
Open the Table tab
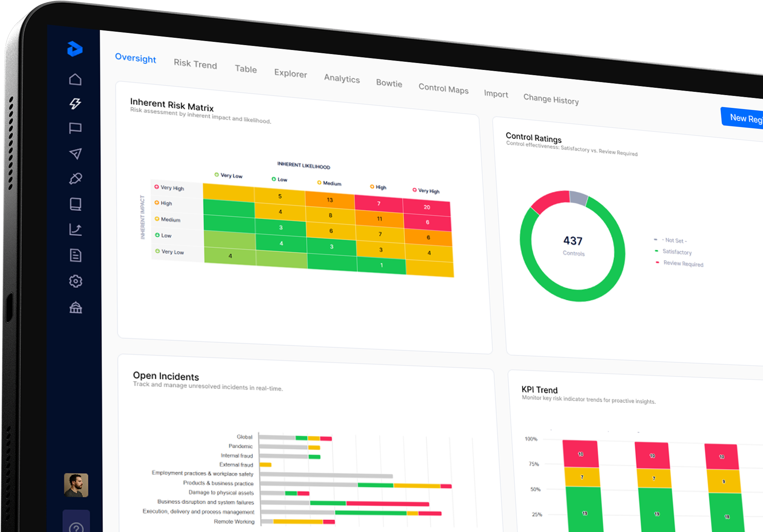(246, 69)
